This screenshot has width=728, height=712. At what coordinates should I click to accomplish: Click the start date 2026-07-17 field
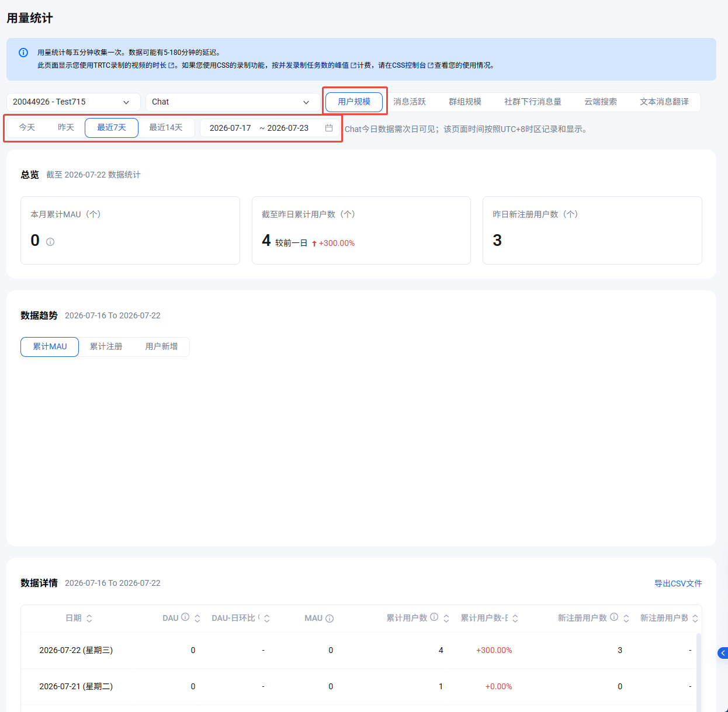point(230,128)
